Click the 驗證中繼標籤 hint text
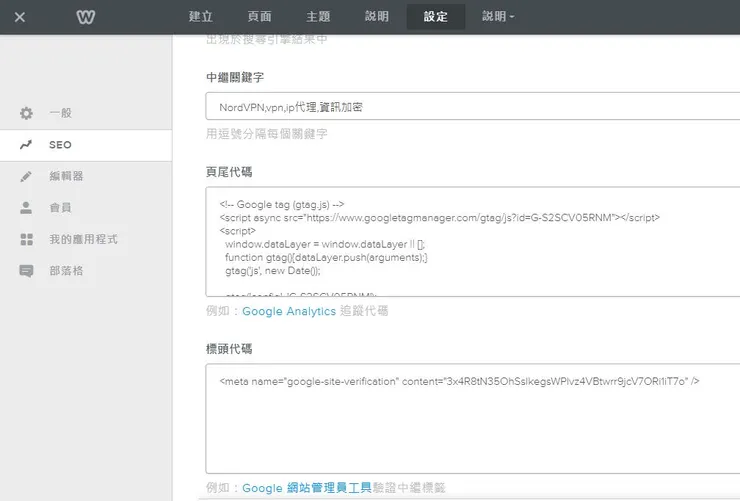Screen dimensions: 740x501 409,488
